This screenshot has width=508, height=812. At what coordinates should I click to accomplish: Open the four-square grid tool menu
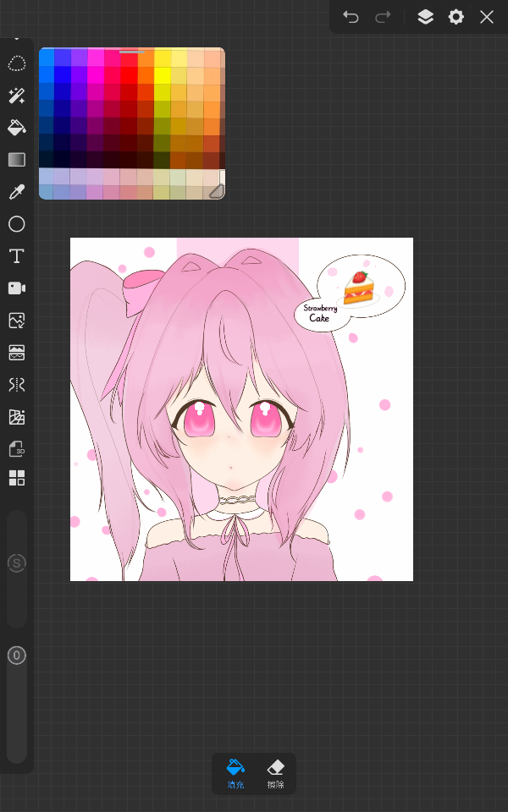coord(17,478)
